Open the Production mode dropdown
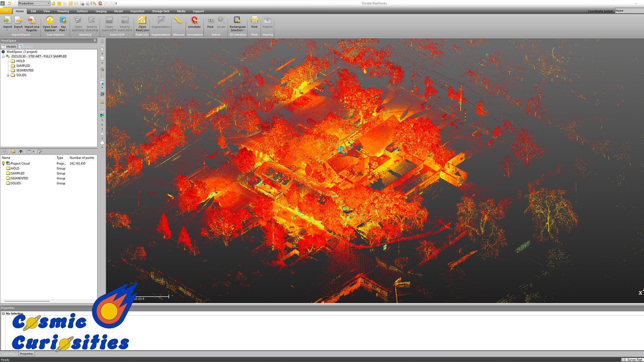 click(x=48, y=3)
